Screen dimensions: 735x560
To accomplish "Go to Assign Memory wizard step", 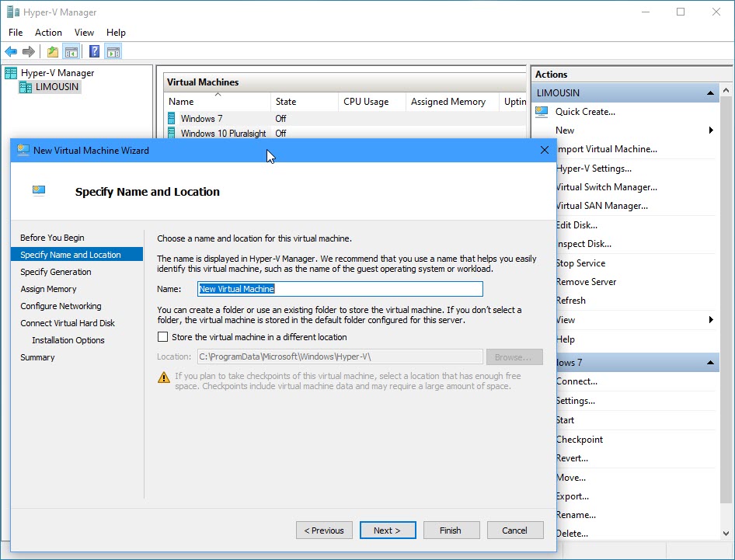I will (48, 289).
